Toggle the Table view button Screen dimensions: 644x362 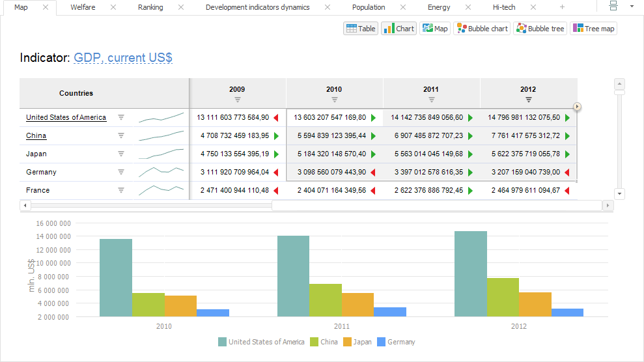pyautogui.click(x=360, y=29)
